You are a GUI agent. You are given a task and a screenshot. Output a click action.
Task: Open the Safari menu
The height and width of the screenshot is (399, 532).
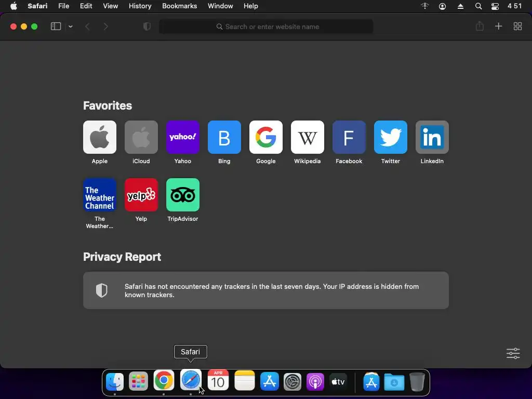pos(37,6)
